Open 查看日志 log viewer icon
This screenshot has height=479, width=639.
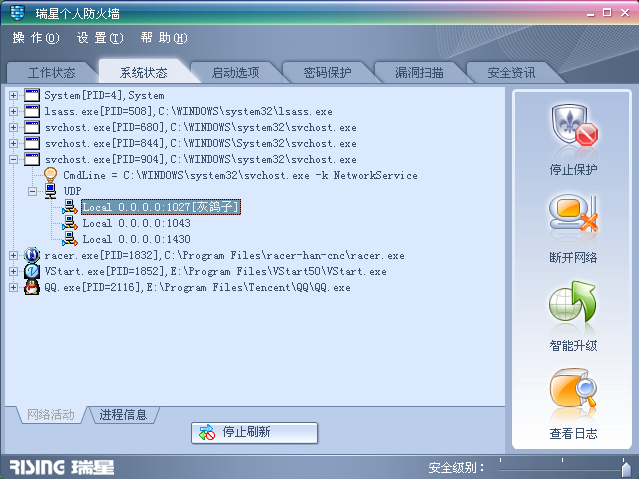click(573, 389)
